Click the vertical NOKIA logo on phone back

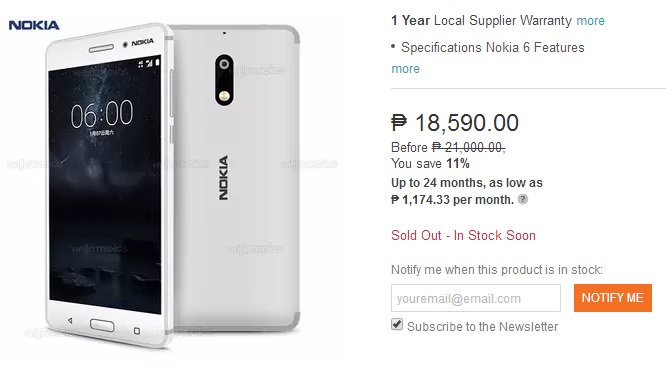coord(223,178)
